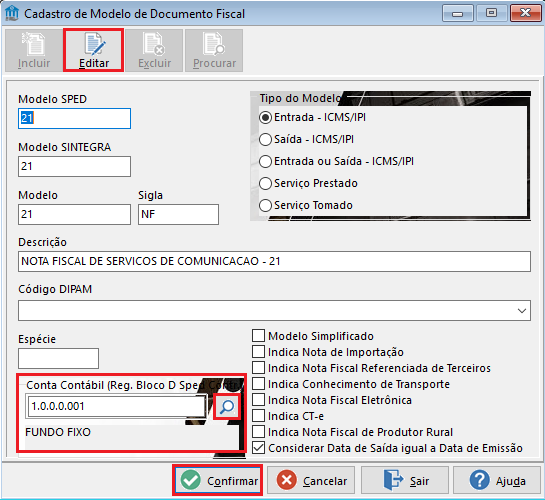Screen dimensions: 545x500
Task: Close the Cadastro de Modelo window
Action: 525,14
